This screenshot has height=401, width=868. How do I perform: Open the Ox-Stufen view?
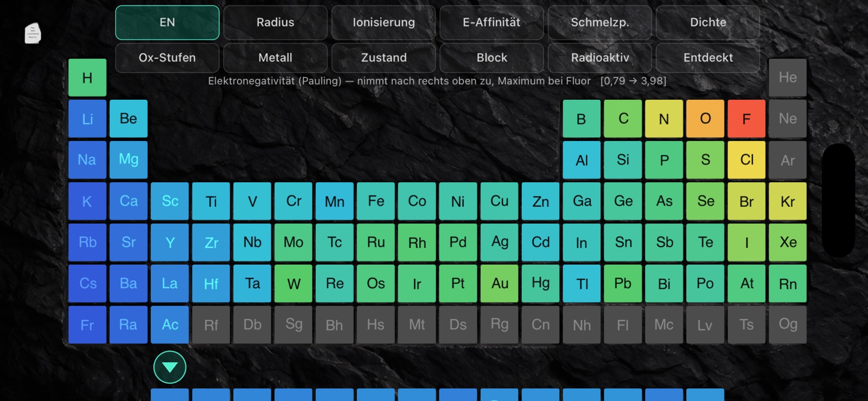click(x=167, y=58)
